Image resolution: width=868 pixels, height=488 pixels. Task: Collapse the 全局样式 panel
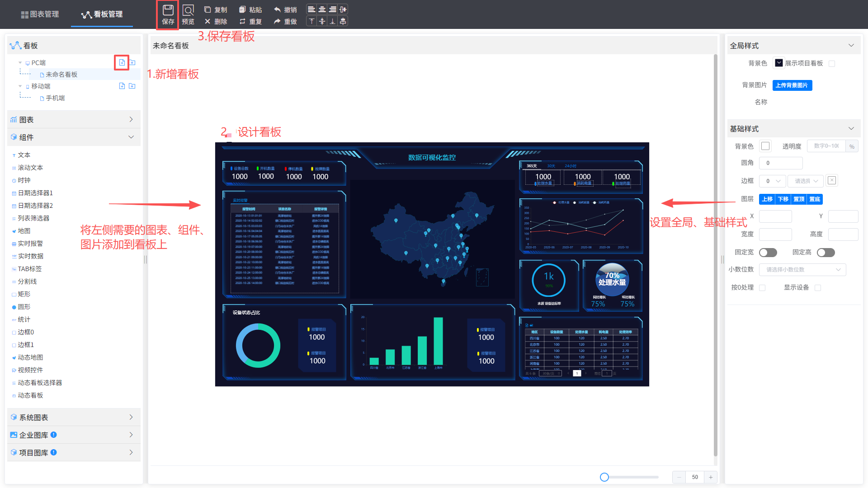click(x=851, y=46)
